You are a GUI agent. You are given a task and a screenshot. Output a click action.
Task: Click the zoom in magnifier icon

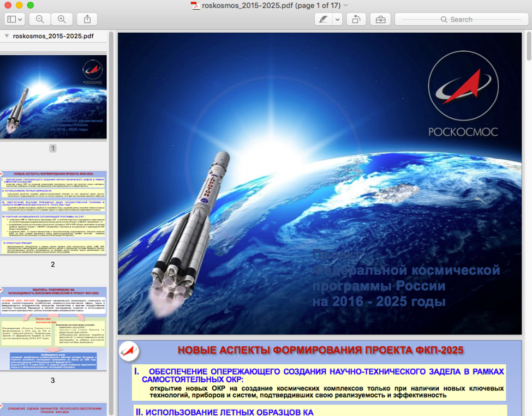point(62,19)
